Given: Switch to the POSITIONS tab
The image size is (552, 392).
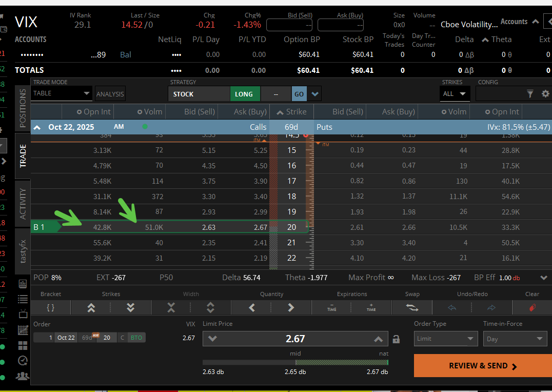Looking at the screenshot, I should click(23, 108).
